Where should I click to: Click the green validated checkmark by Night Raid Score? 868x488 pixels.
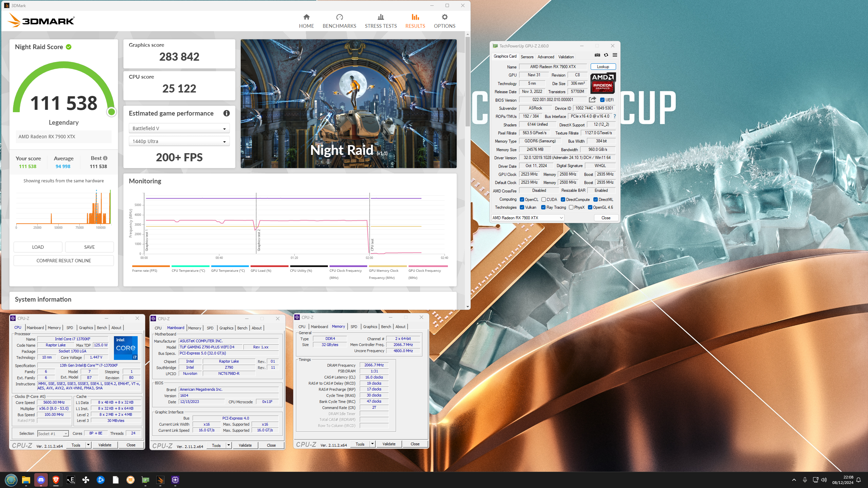[x=69, y=47]
